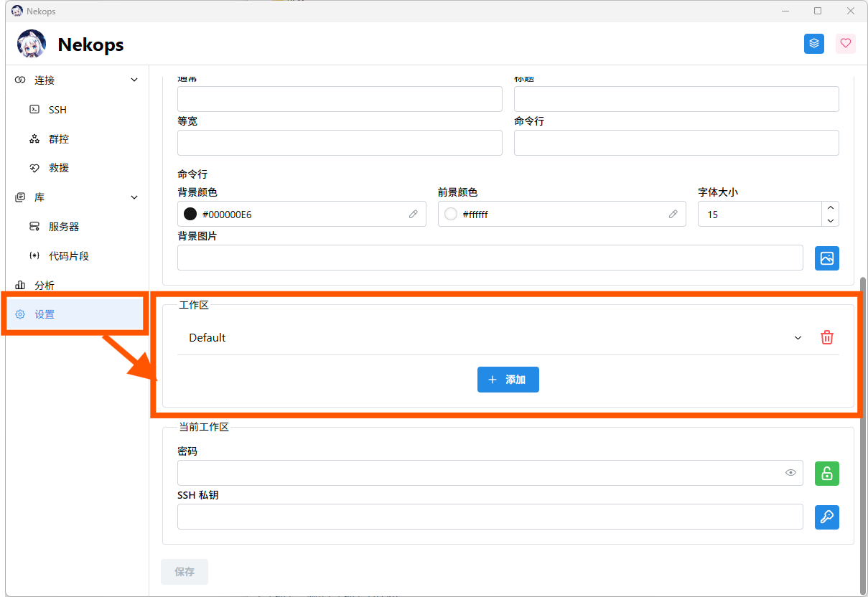The width and height of the screenshot is (868, 597).
Task: Click the pencil icon in 前景颜色 field
Action: (673, 214)
